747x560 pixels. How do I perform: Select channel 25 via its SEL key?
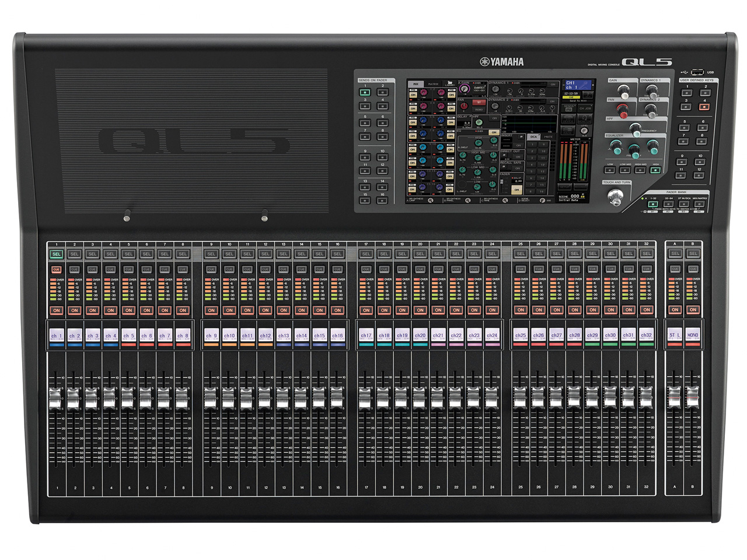coord(521,254)
